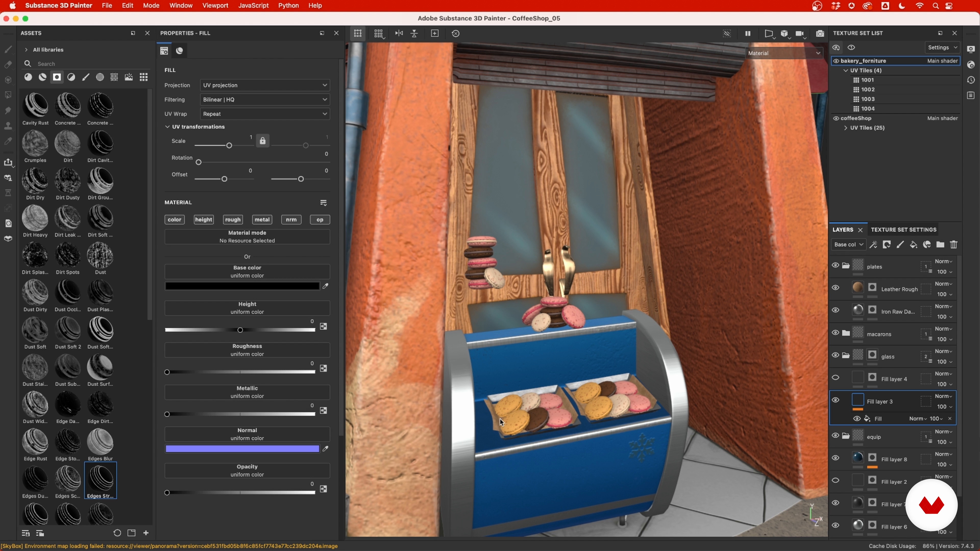The image size is (980, 551).
Task: Click the purple normal color swatch
Action: point(242,449)
